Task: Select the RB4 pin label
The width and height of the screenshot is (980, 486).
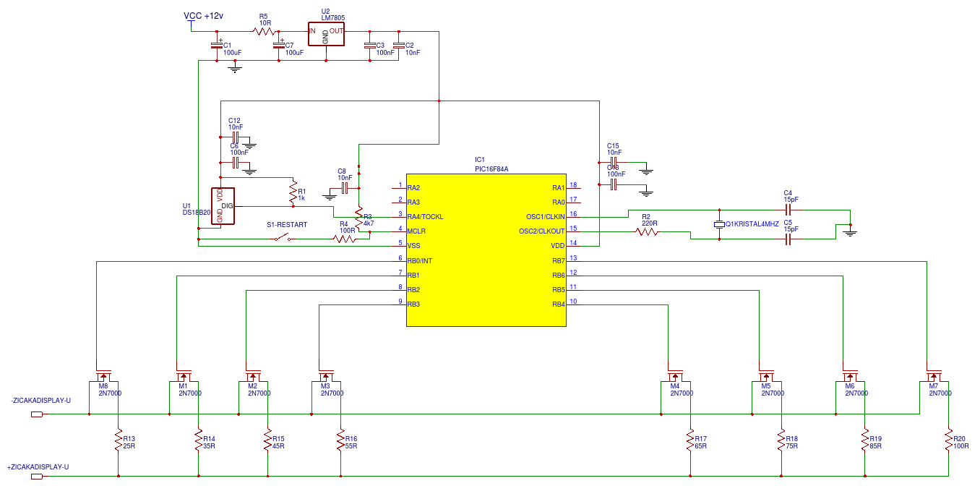Action: (x=559, y=304)
